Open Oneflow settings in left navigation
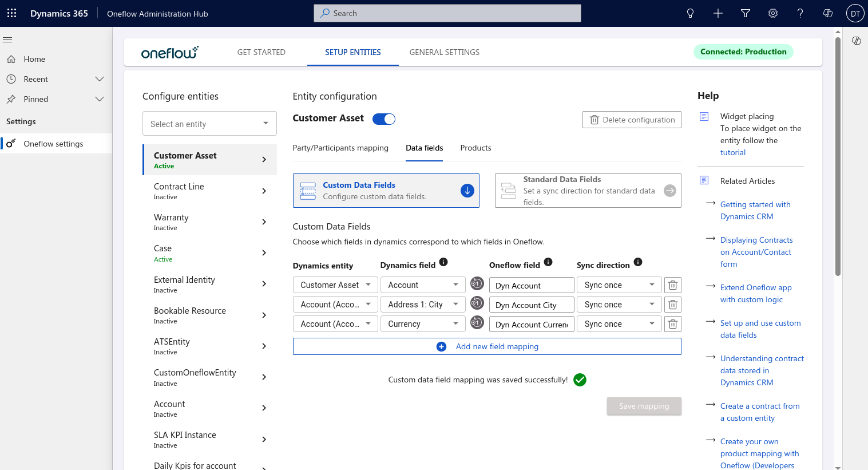868x470 pixels. (56, 144)
